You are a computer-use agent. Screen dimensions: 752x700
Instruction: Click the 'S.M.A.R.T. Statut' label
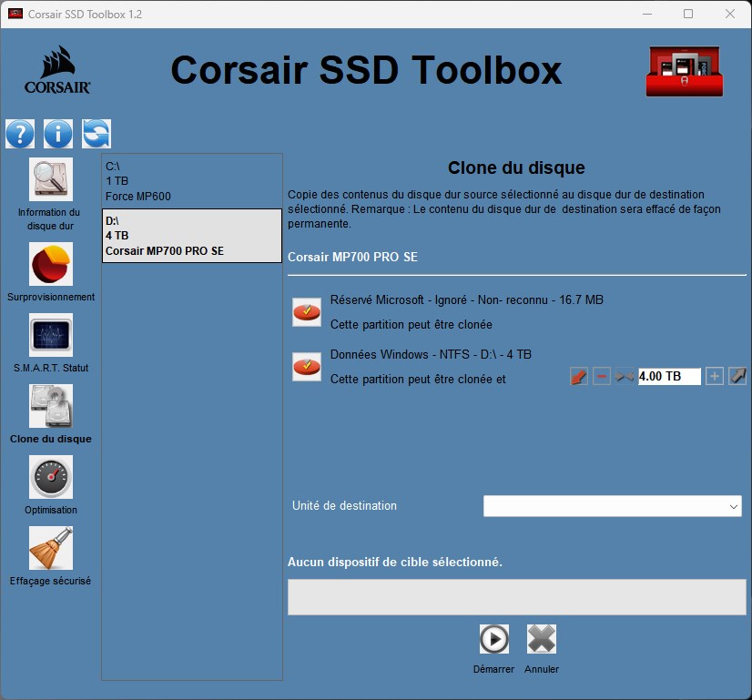point(51,368)
